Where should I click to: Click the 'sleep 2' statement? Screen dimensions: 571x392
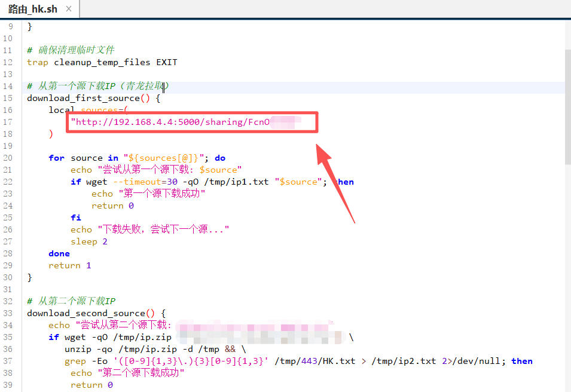(89, 241)
